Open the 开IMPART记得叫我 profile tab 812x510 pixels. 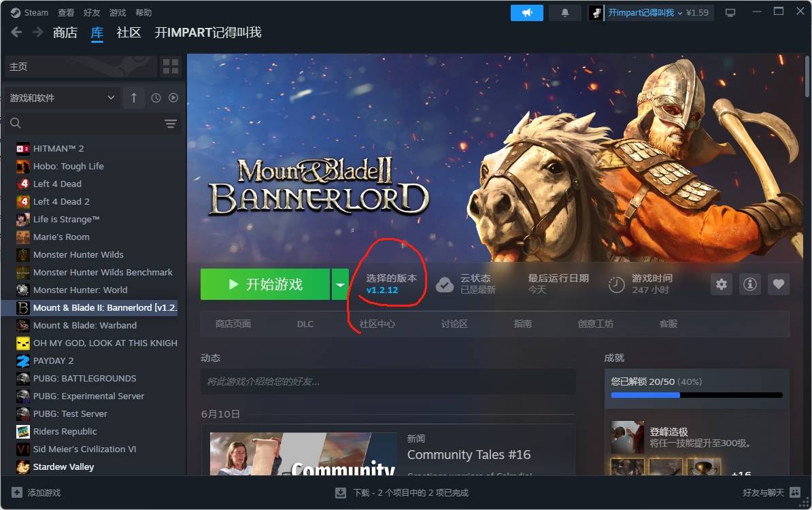point(207,33)
